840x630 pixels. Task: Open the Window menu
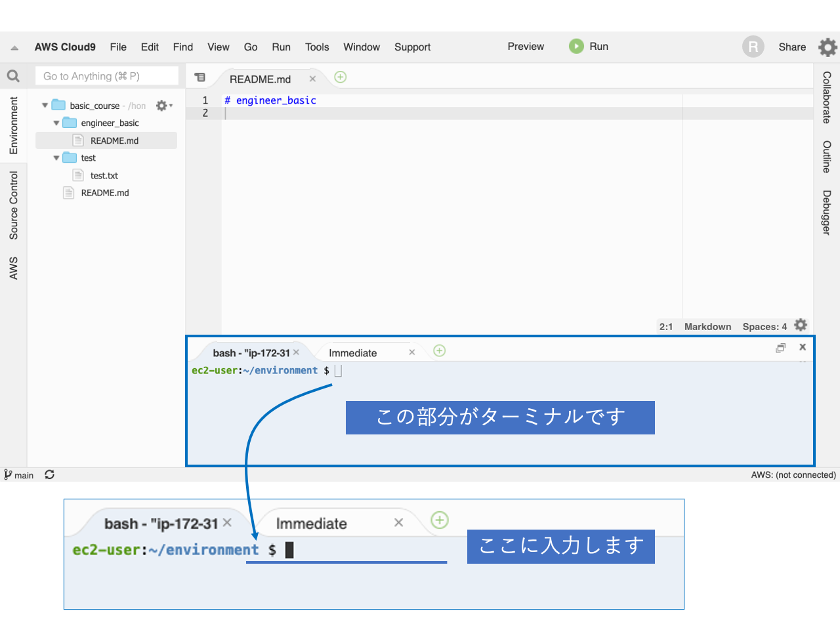(x=362, y=47)
